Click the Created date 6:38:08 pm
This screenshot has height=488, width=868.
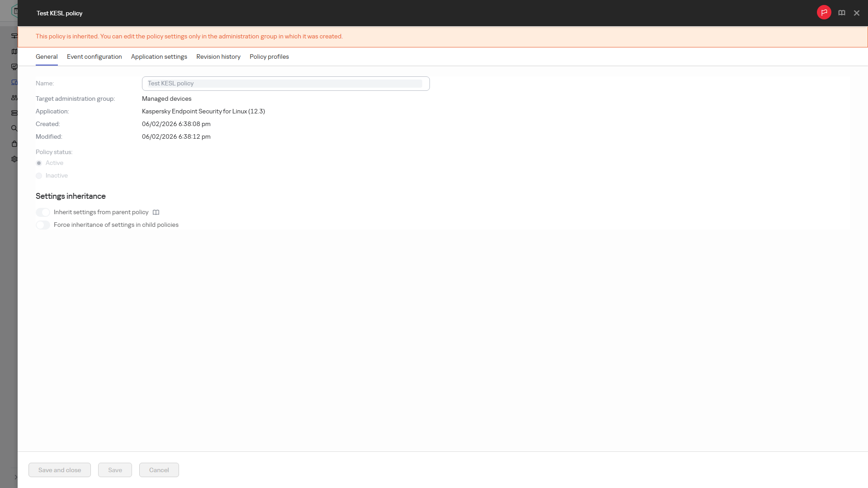(x=176, y=124)
